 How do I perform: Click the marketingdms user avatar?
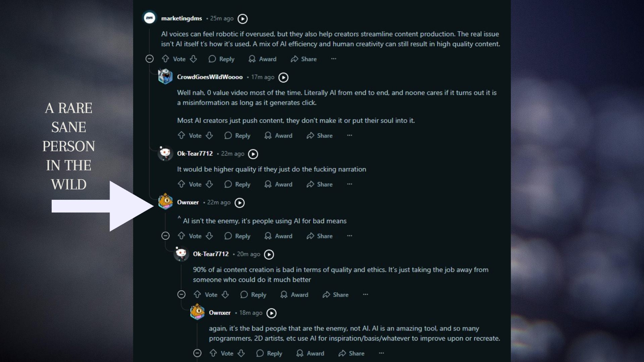[x=150, y=18]
